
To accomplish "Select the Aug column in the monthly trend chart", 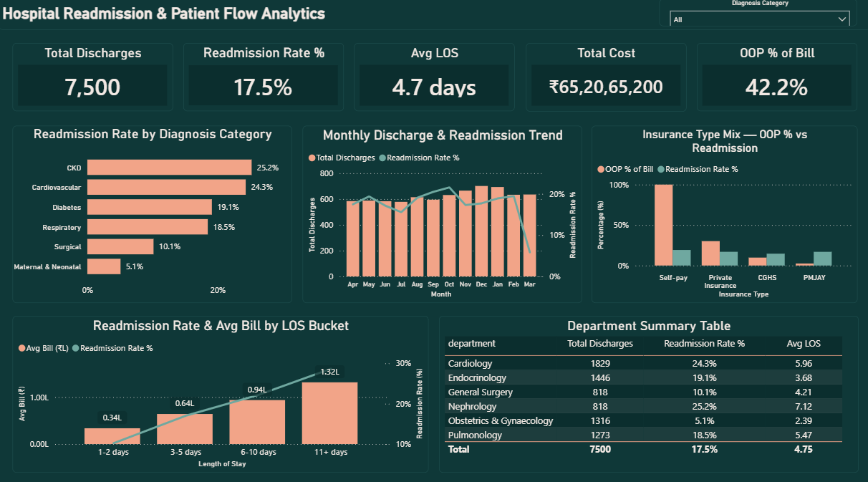I will (x=417, y=236).
